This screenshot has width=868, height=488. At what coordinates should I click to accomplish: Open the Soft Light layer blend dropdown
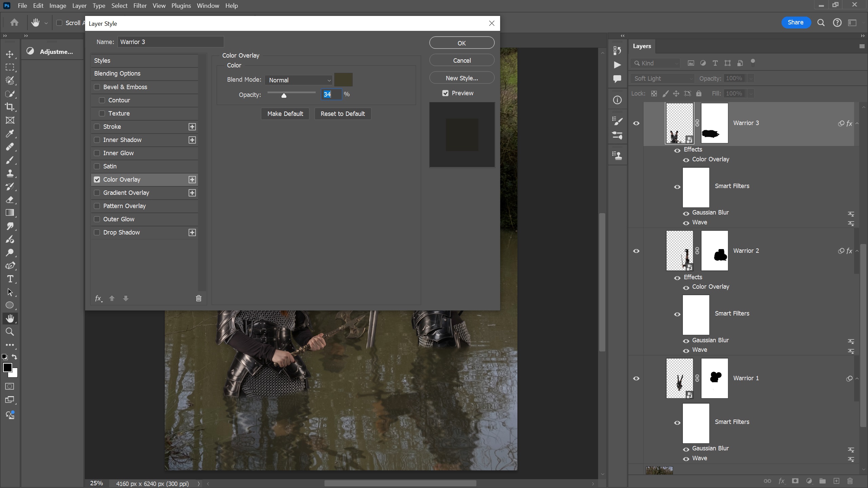tap(663, 78)
